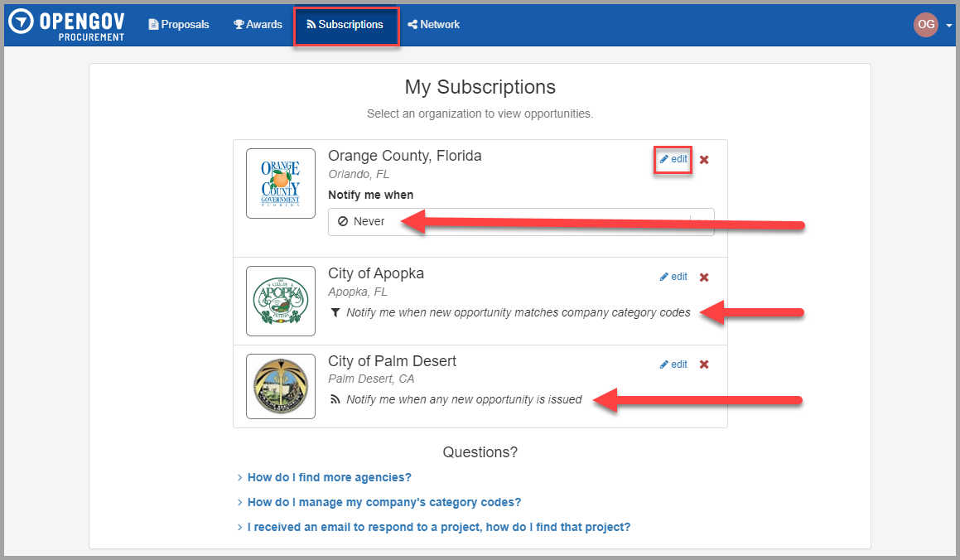Image resolution: width=960 pixels, height=560 pixels.
Task: Click the edit link for City of Apopka
Action: point(673,277)
